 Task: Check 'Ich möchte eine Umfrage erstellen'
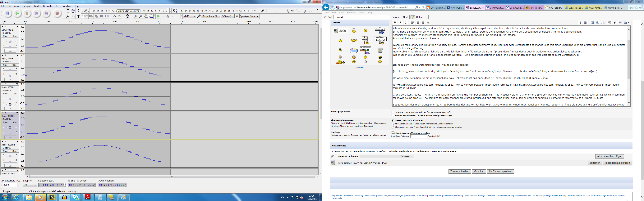point(393,133)
